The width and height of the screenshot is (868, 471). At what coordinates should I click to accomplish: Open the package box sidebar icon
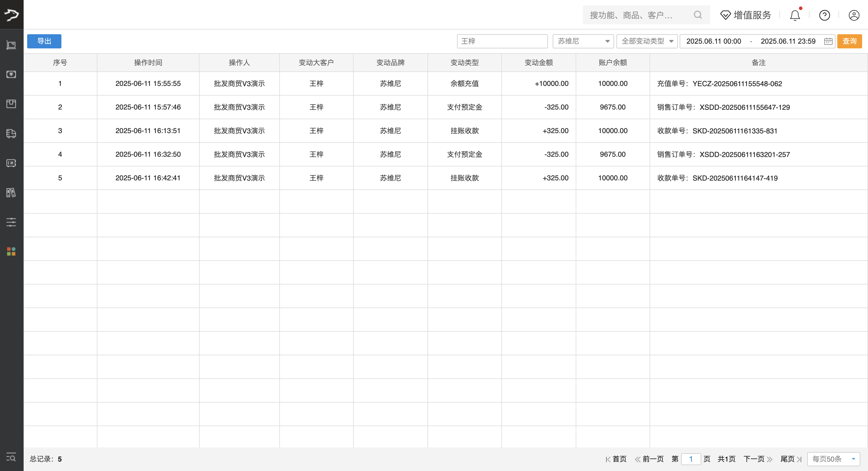pyautogui.click(x=11, y=104)
